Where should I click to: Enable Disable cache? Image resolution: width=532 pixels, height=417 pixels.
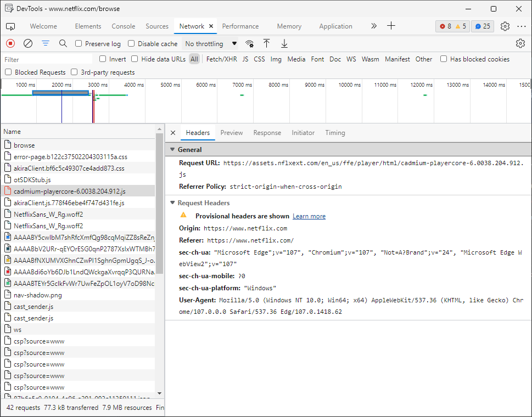tap(131, 43)
